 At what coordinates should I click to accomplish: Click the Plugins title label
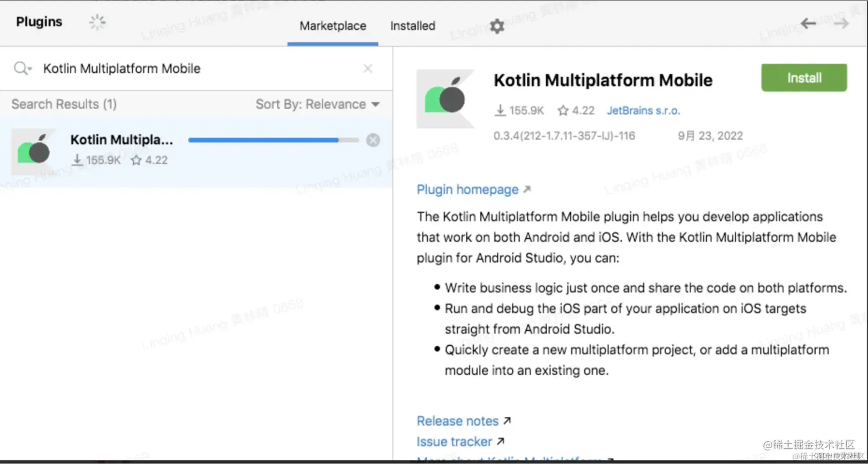coord(39,22)
